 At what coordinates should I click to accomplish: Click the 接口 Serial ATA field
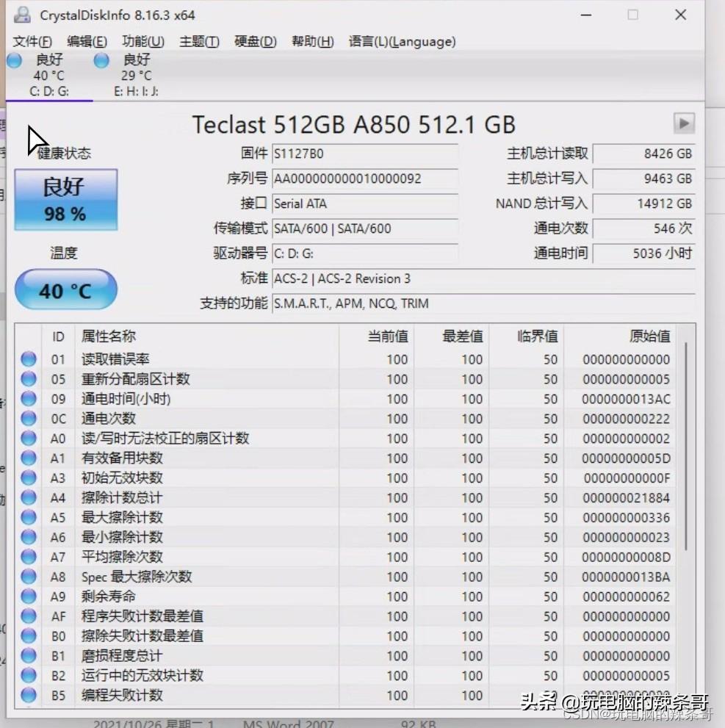[365, 203]
